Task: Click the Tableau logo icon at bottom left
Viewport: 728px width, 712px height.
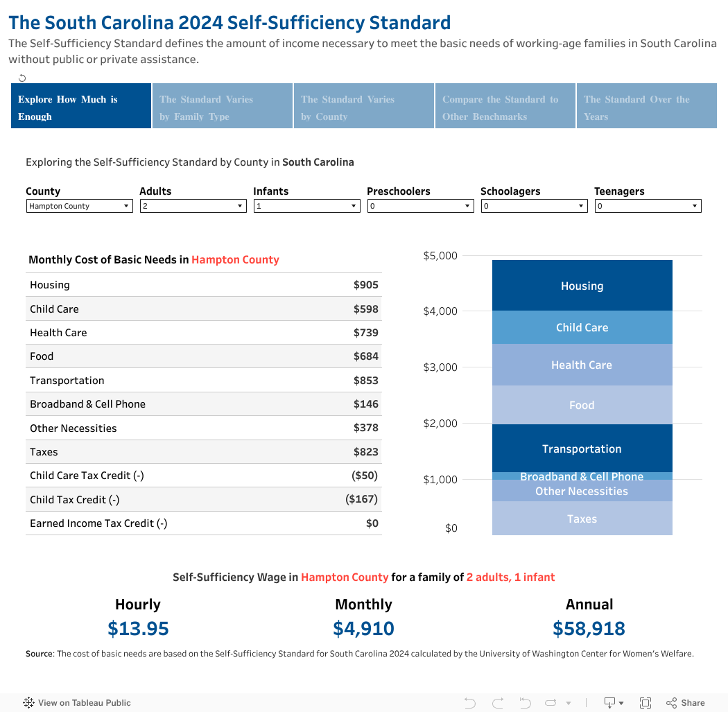Action: 28,703
